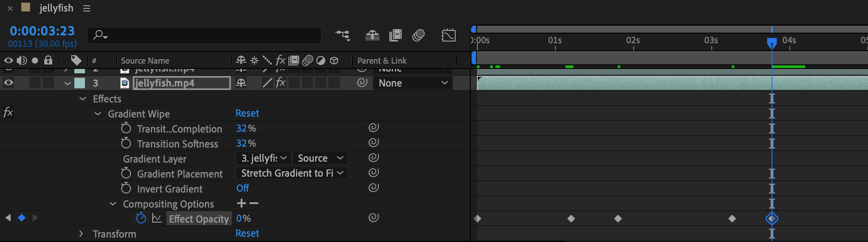The image size is (868, 242).
Task: Open the Graph Editor
Action: [448, 35]
